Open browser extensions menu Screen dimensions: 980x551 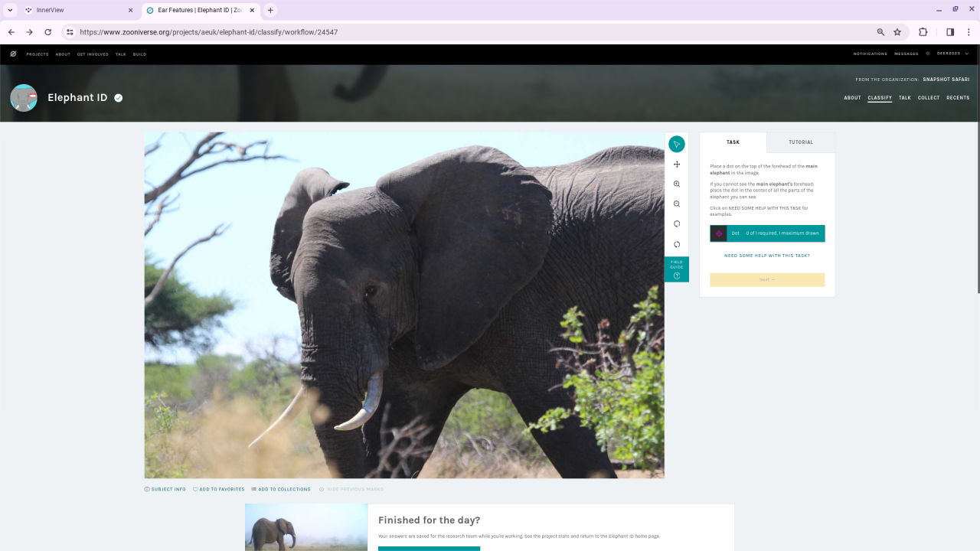coord(923,32)
